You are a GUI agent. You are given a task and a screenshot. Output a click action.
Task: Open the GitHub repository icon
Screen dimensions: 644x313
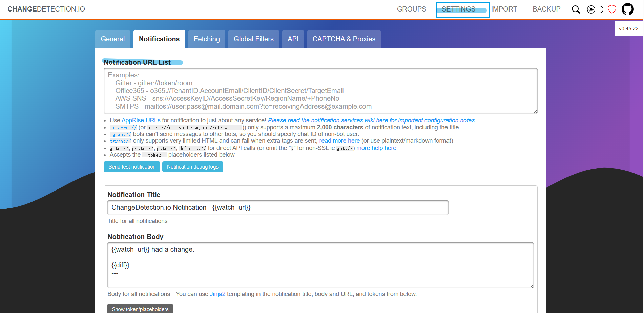tap(627, 9)
